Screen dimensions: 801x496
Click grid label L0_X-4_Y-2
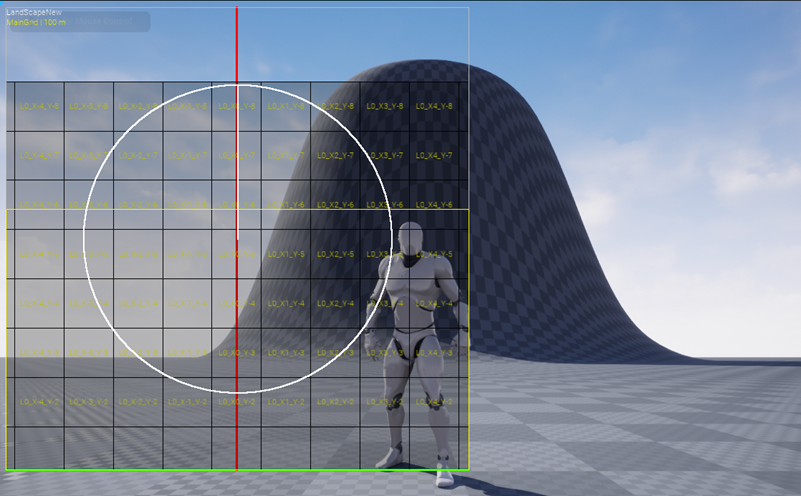point(39,402)
